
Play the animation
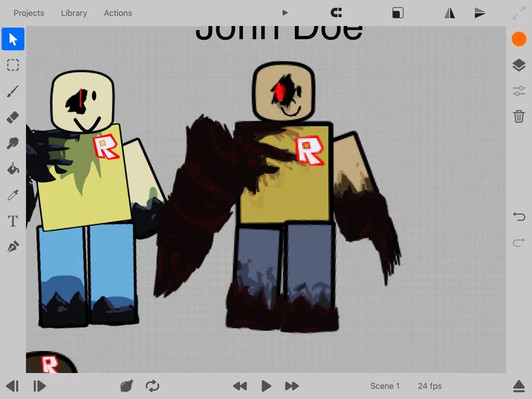(267, 386)
